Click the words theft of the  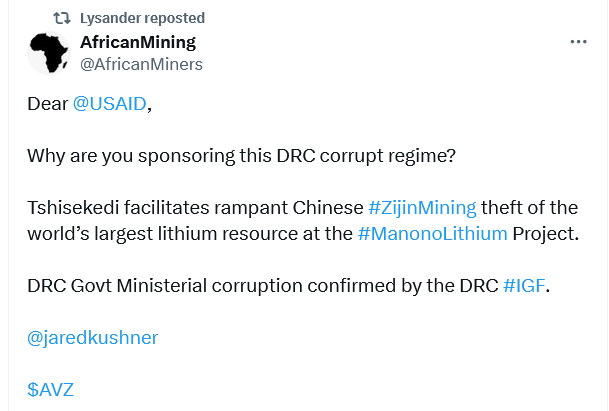pos(529,207)
